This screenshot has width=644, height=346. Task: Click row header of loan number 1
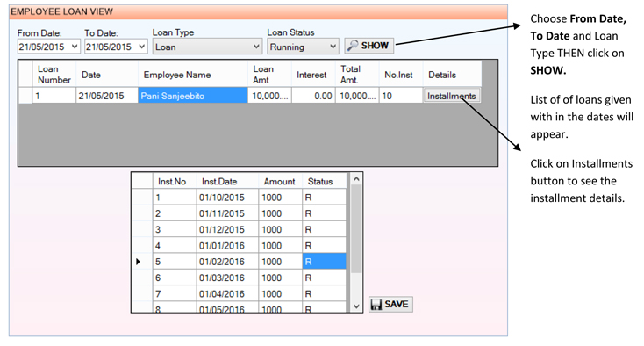[x=25, y=96]
